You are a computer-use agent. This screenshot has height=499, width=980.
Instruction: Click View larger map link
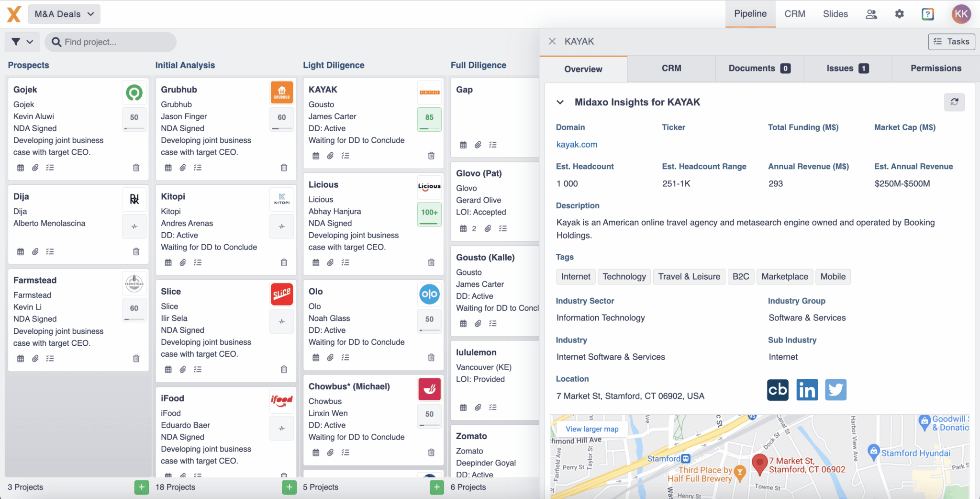592,429
